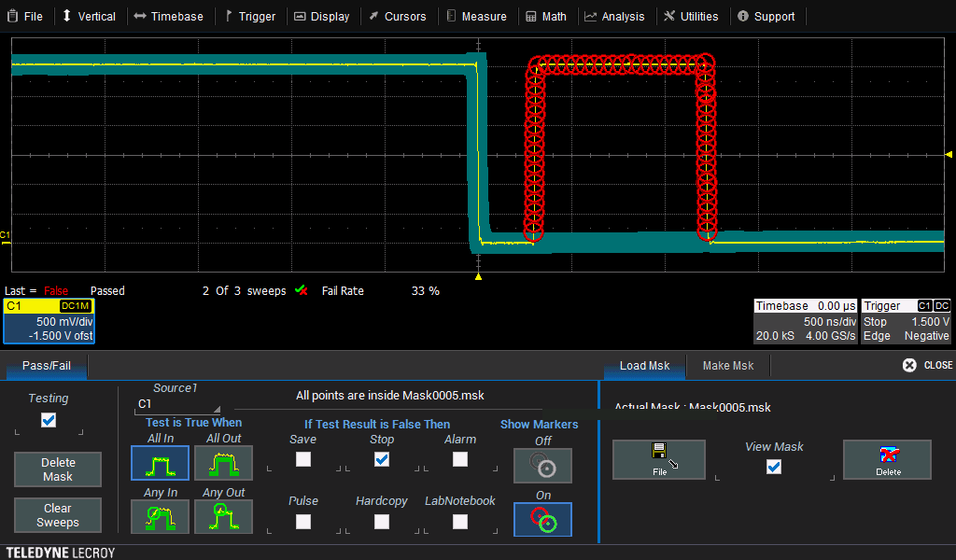Screen dimensions: 956x560
Task: Open the Measure menu
Action: click(476, 16)
